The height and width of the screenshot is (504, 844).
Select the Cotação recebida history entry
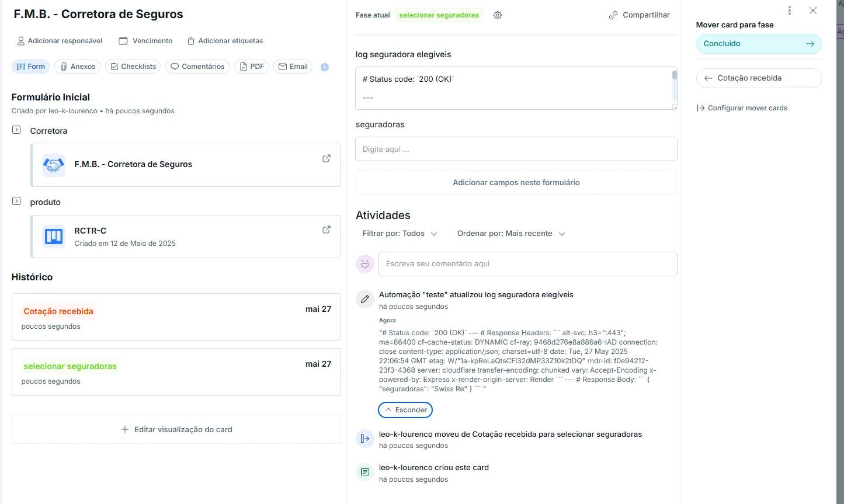176,317
